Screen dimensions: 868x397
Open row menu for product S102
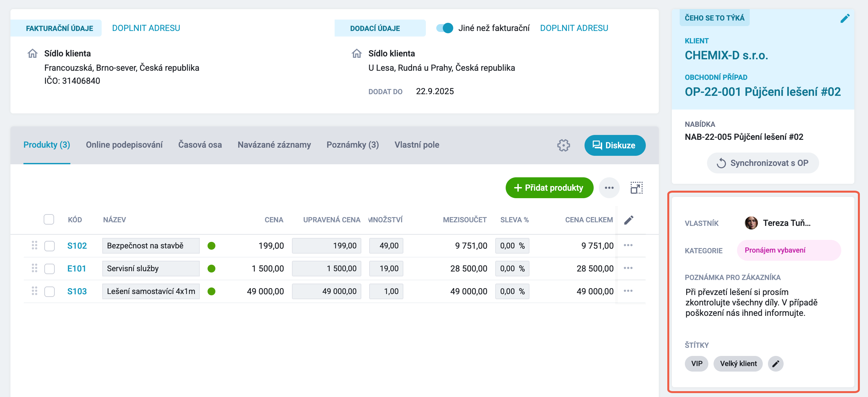(x=628, y=245)
